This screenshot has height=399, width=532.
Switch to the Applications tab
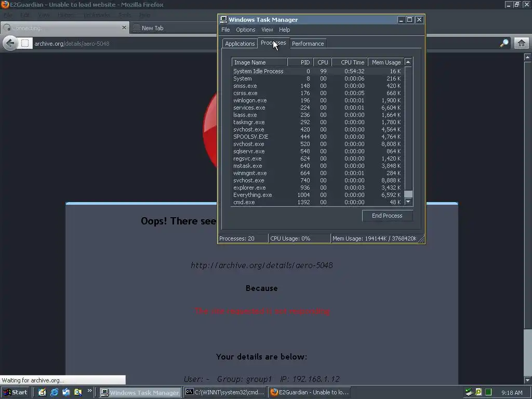click(240, 44)
